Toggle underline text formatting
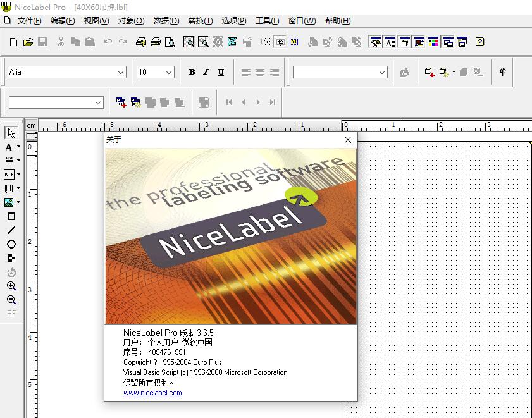 tap(220, 71)
